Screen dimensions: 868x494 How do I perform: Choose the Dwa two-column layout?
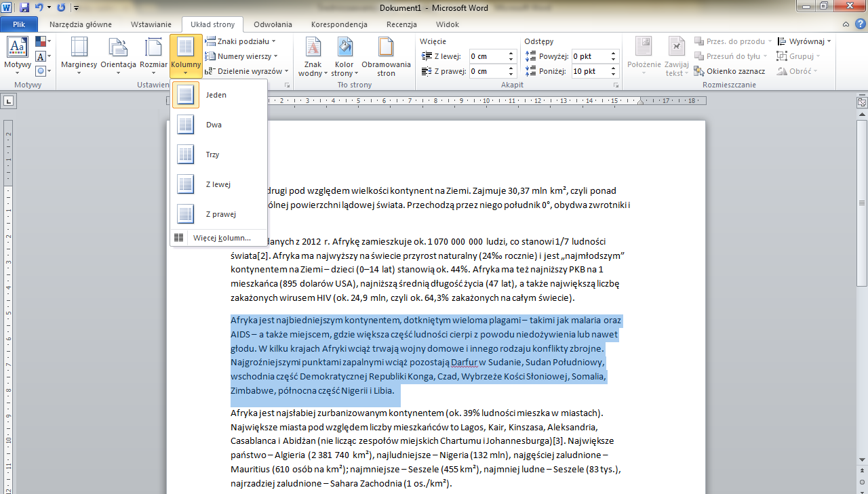[218, 125]
